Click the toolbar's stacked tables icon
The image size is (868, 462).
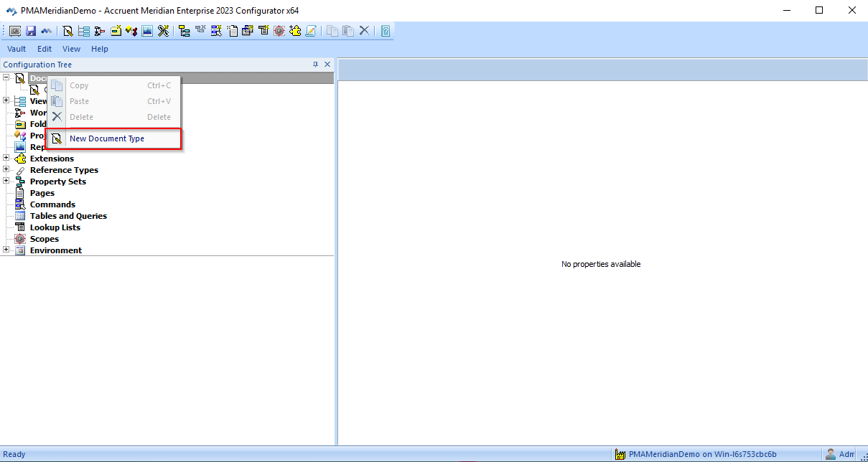click(248, 31)
